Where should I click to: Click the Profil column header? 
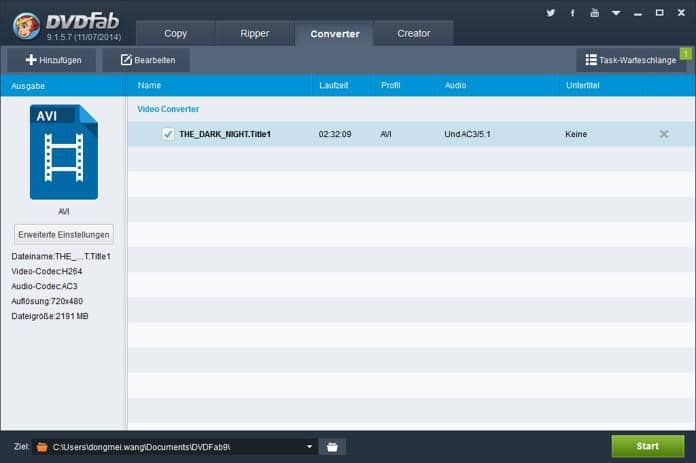click(x=391, y=85)
